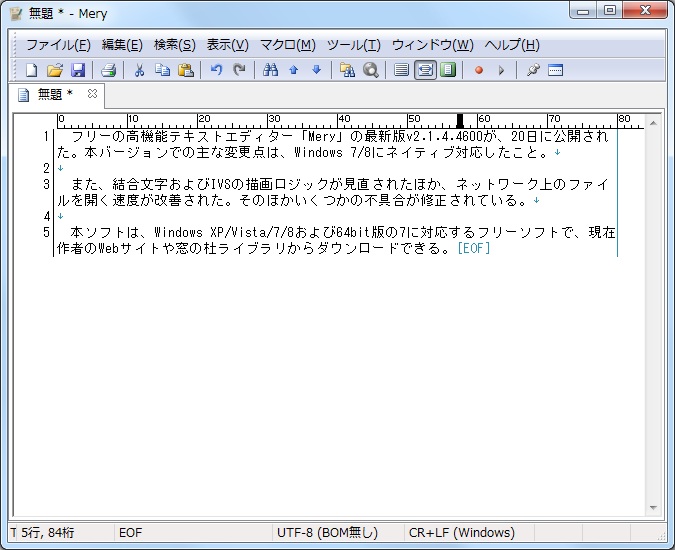Open the 編集(E) menu

[122, 45]
